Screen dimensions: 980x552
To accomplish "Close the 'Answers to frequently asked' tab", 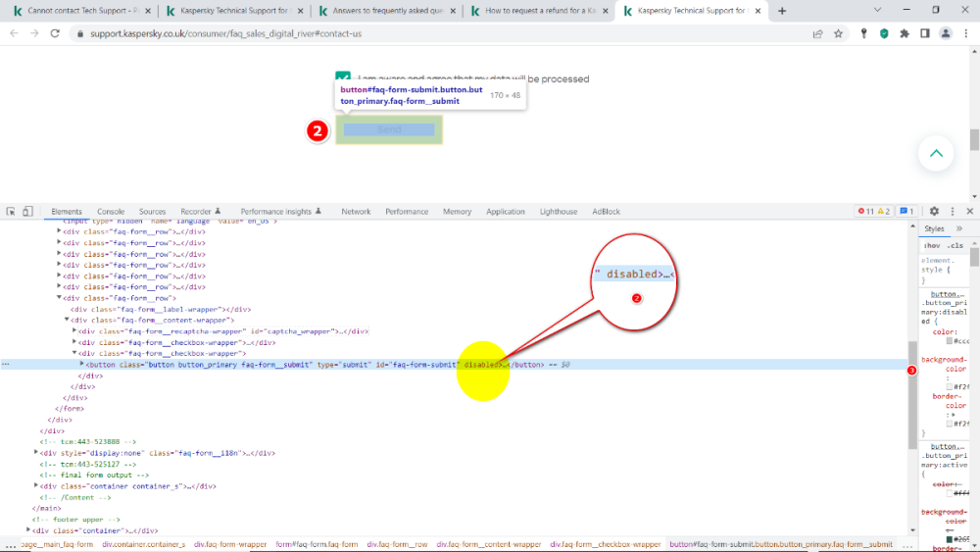I will tap(453, 11).
